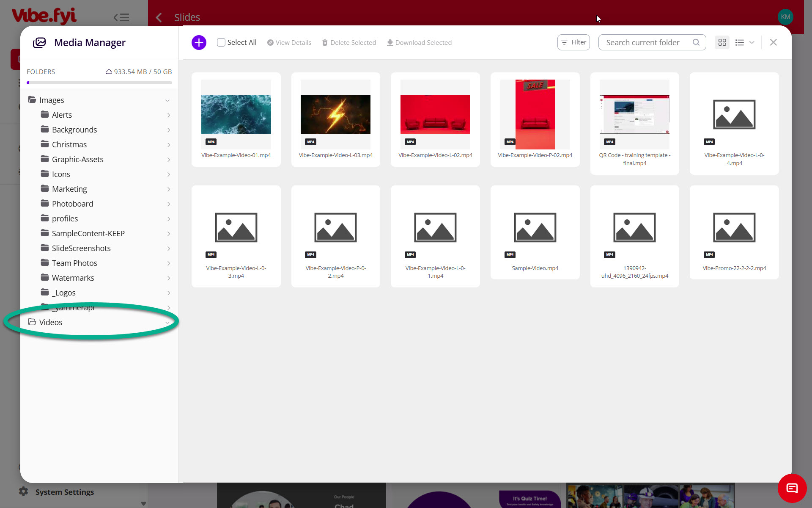This screenshot has width=812, height=508.
Task: Collapse the Images folder tree
Action: coord(167,100)
